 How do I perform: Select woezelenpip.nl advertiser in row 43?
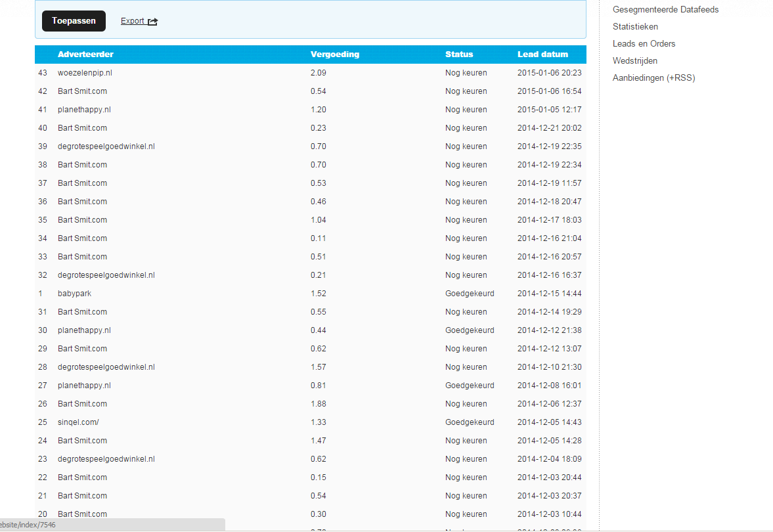[85, 73]
